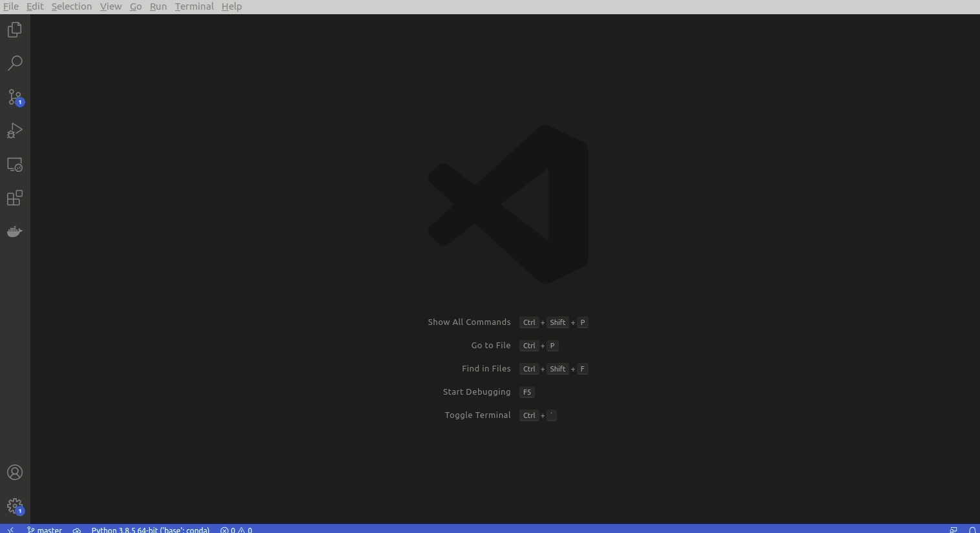980x533 pixels.
Task: Open the File menu
Action: point(11,6)
